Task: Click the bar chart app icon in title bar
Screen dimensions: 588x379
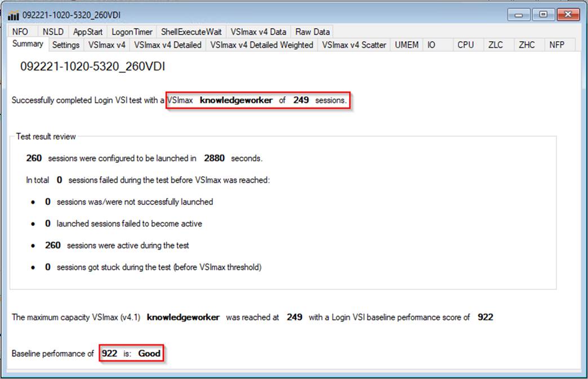Action: [x=13, y=15]
